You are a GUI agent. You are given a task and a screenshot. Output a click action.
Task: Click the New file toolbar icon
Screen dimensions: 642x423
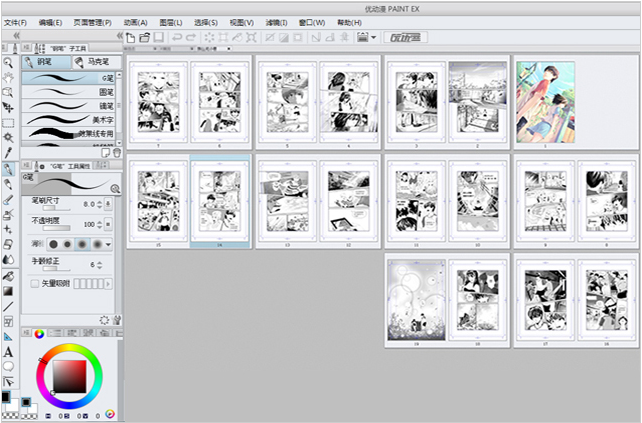pyautogui.click(x=131, y=38)
